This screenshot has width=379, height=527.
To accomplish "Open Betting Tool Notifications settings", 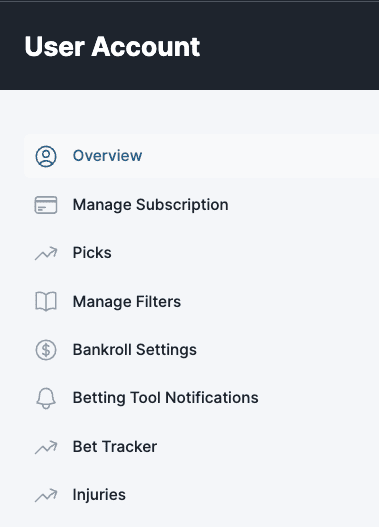I will (x=166, y=398).
